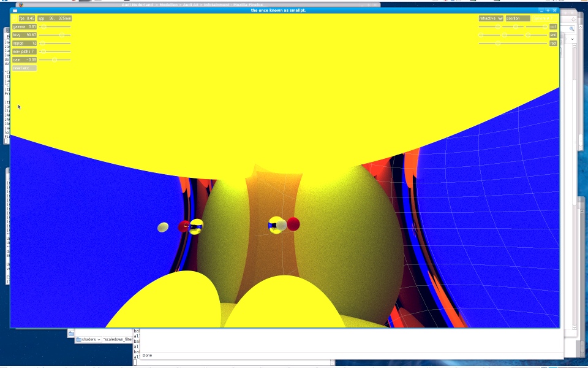Open the shaders folder dropdown in background window
The width and height of the screenshot is (588, 368).
[88, 339]
